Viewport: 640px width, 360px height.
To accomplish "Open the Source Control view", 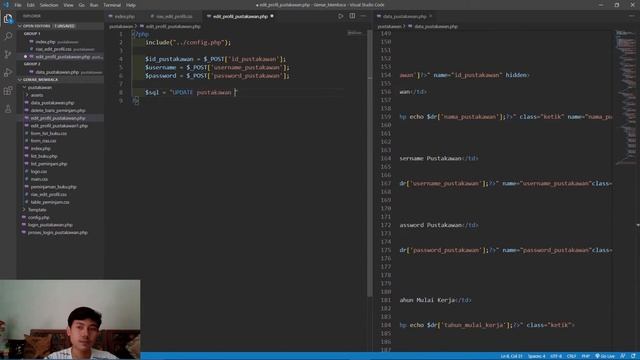I will pyautogui.click(x=8, y=54).
